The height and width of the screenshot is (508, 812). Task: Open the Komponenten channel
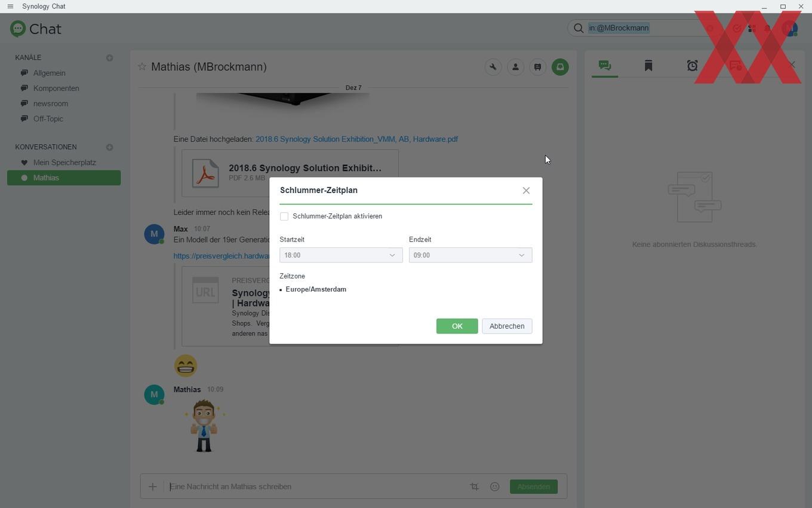(56, 88)
